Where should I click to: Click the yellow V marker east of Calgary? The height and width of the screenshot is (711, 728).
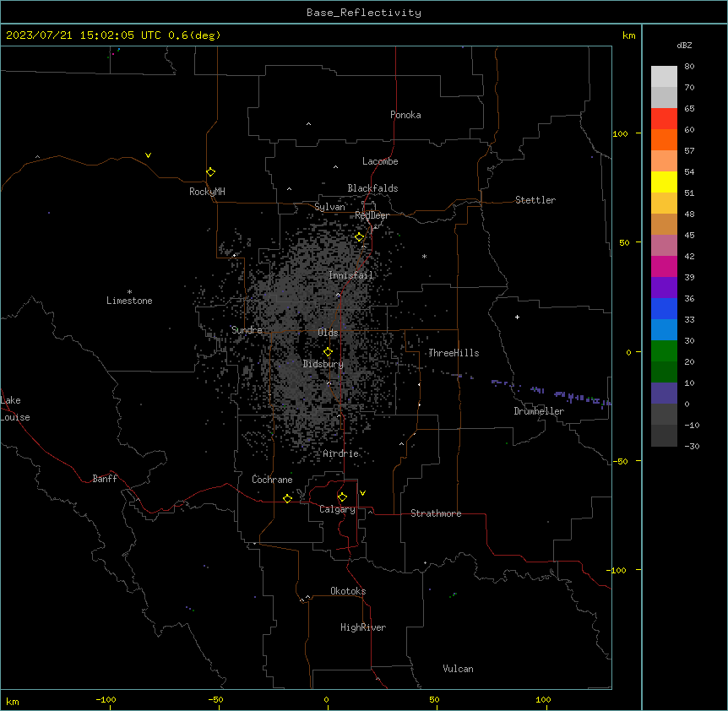pos(362,493)
